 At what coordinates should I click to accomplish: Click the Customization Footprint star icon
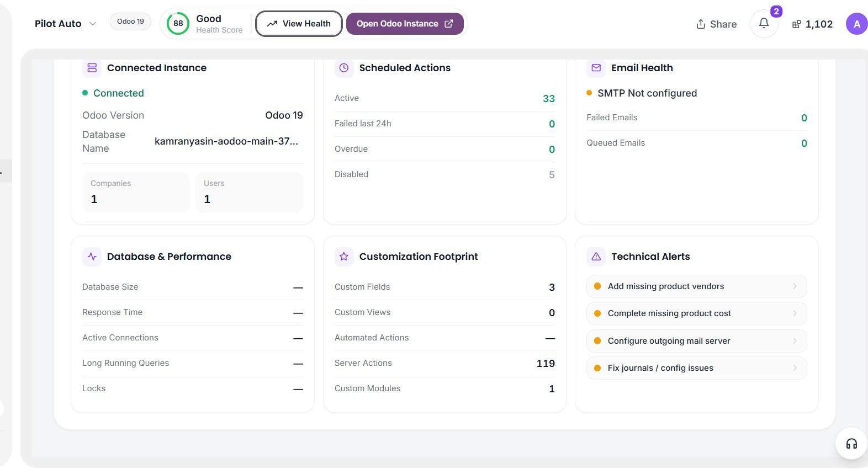click(x=344, y=257)
